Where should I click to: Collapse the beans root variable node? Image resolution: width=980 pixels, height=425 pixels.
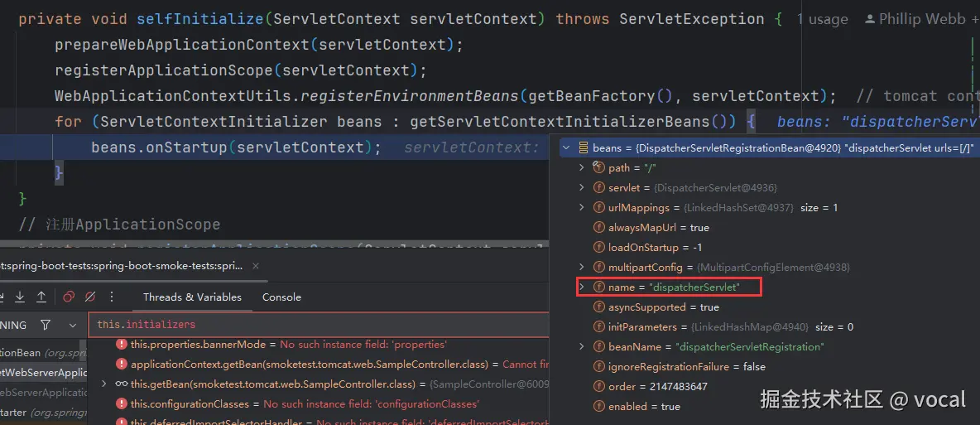click(x=566, y=148)
